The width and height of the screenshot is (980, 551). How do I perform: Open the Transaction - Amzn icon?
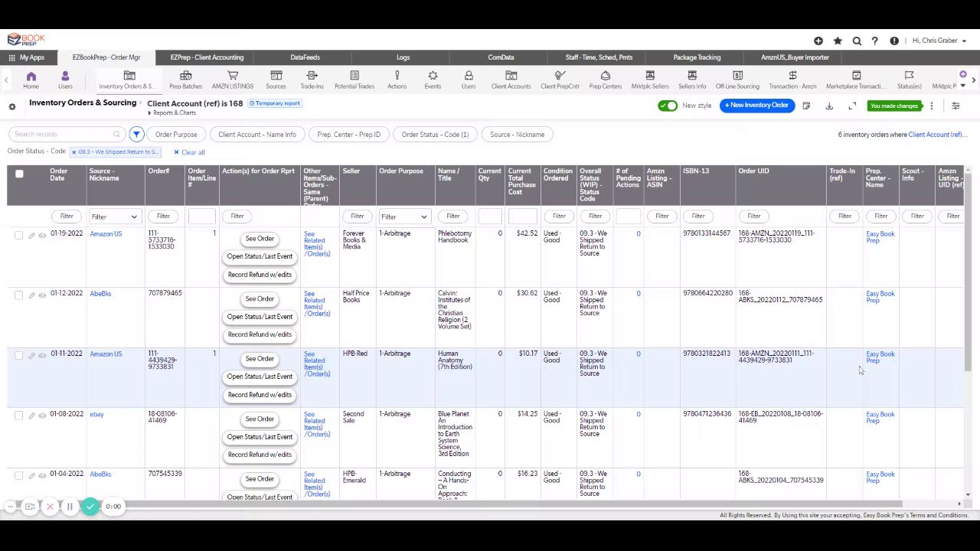coord(792,76)
